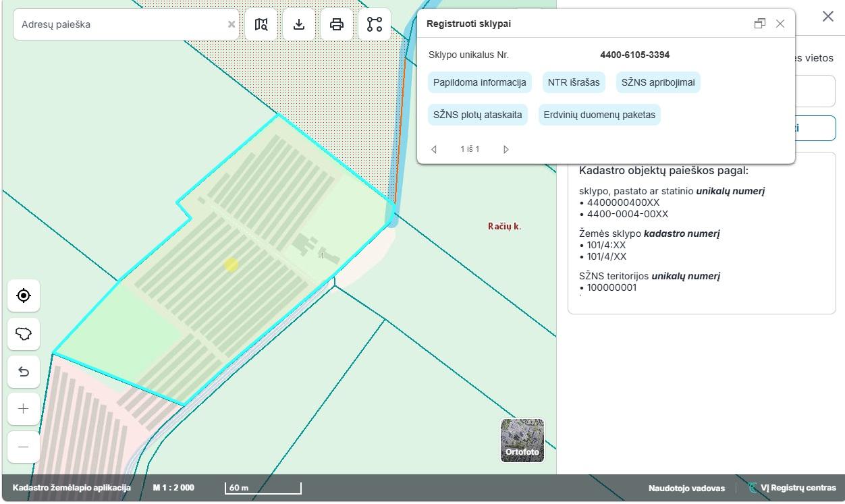The width and height of the screenshot is (845, 504).
Task: Go back to previous map view
Action: (x=24, y=371)
